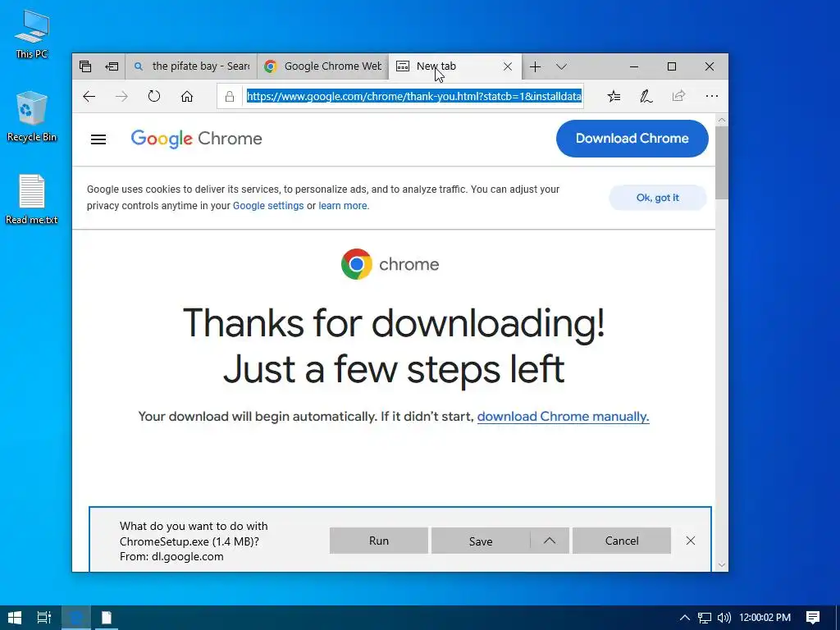Dismiss cookies with Ok, got it

658,198
